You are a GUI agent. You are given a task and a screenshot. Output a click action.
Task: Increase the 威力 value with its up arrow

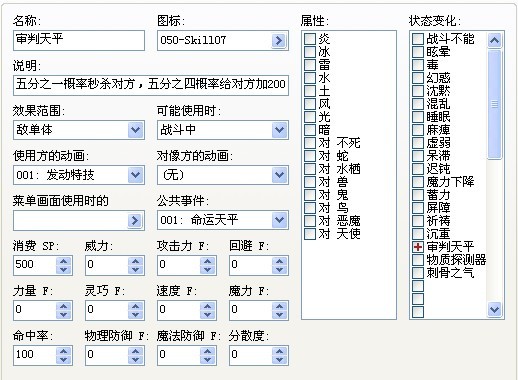(x=136, y=261)
